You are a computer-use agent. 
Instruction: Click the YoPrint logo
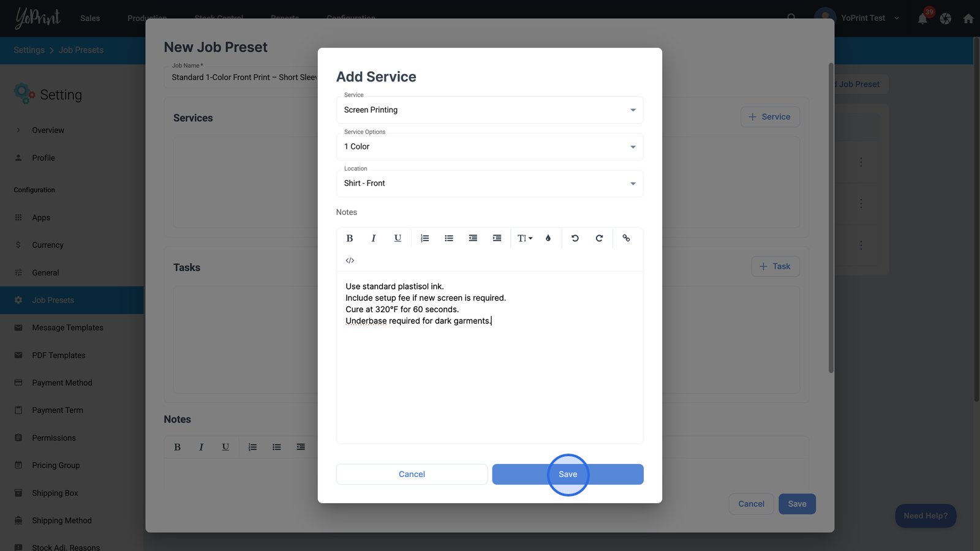point(38,18)
